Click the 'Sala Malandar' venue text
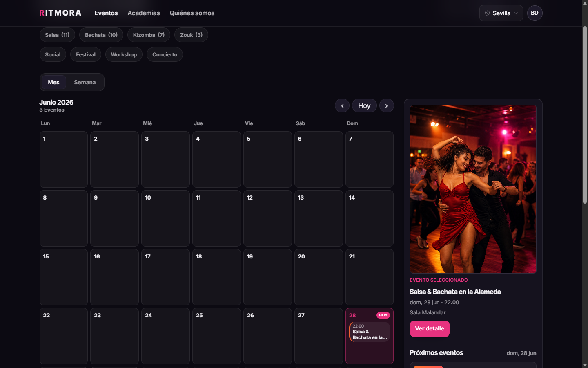588x368 pixels. 428,312
